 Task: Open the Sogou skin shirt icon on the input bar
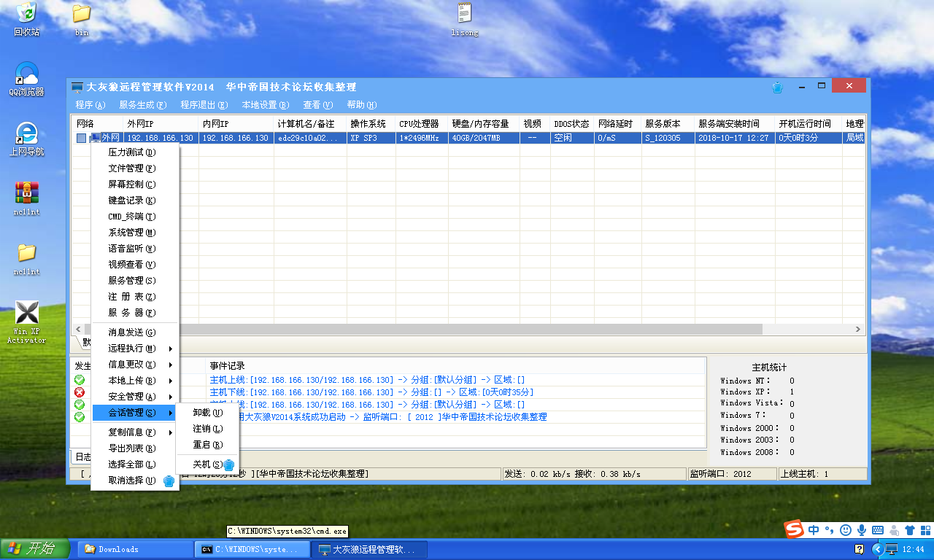click(x=909, y=530)
